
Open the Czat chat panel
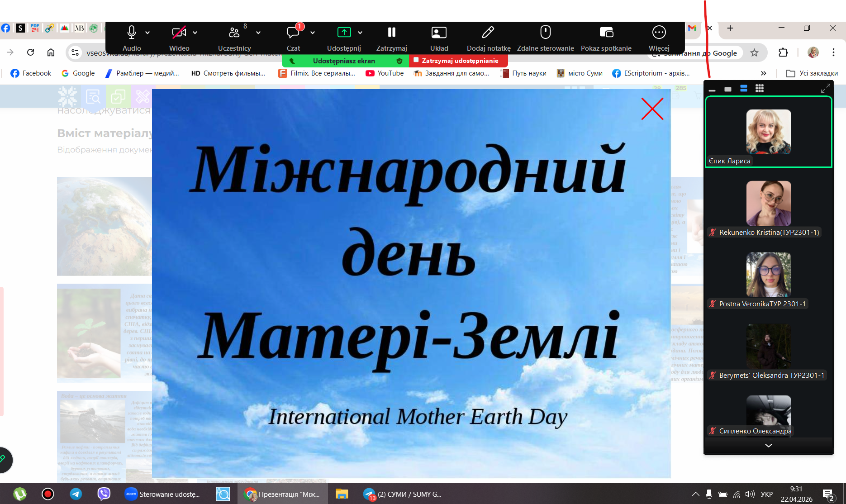pos(293,33)
